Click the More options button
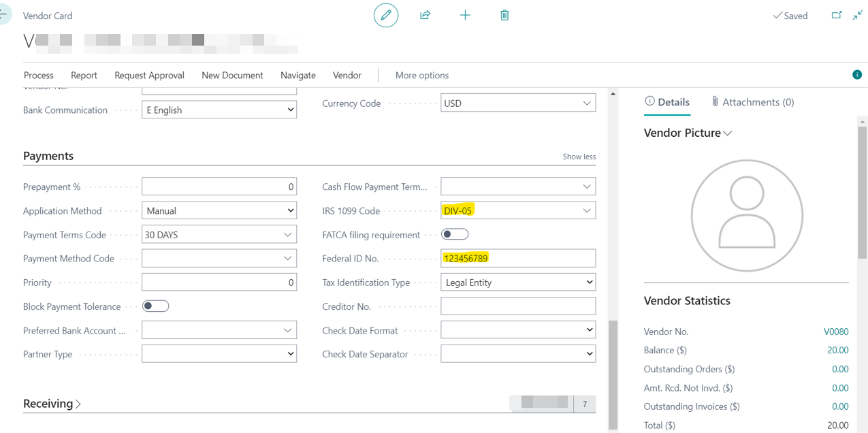The image size is (868, 433). (x=422, y=76)
